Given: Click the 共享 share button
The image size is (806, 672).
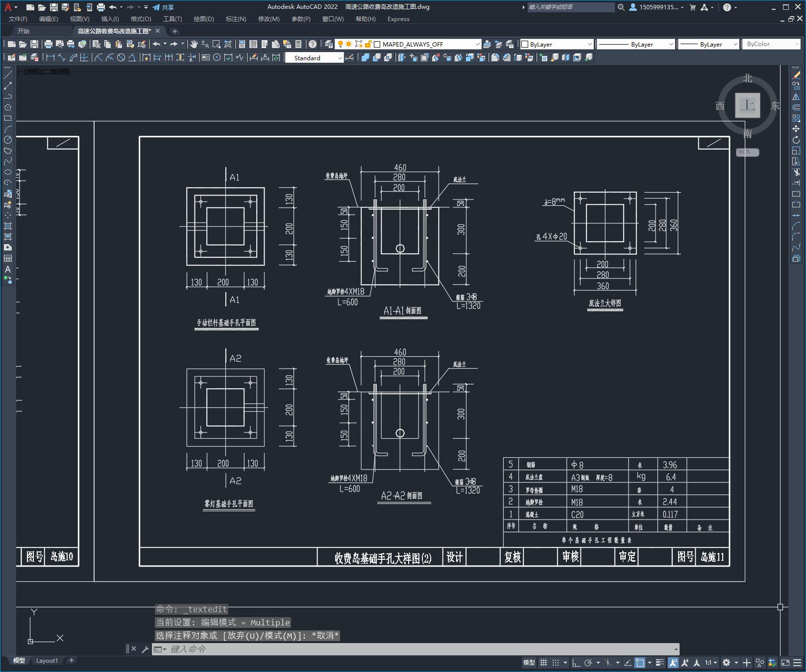Looking at the screenshot, I should tap(163, 7).
